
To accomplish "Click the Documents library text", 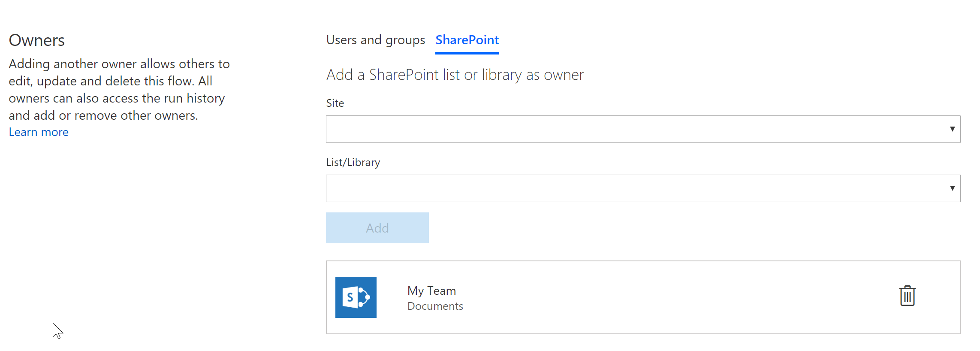I will 435,306.
